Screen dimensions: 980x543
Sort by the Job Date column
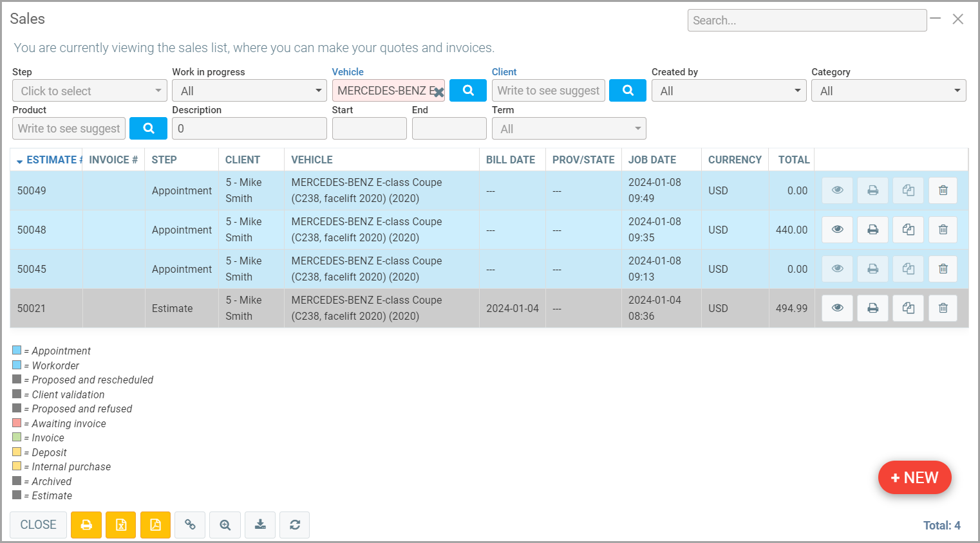pyautogui.click(x=652, y=160)
